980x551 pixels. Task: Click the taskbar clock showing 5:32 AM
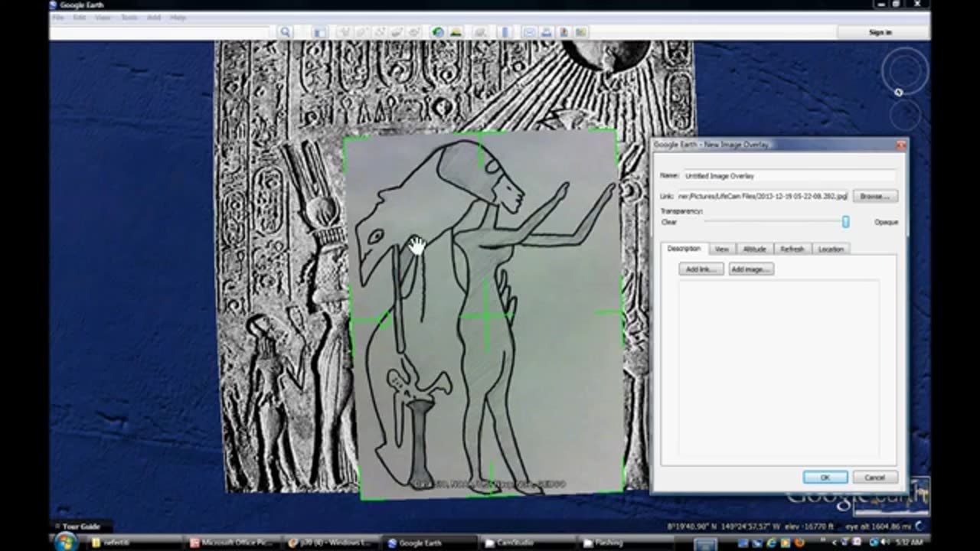[x=910, y=543]
